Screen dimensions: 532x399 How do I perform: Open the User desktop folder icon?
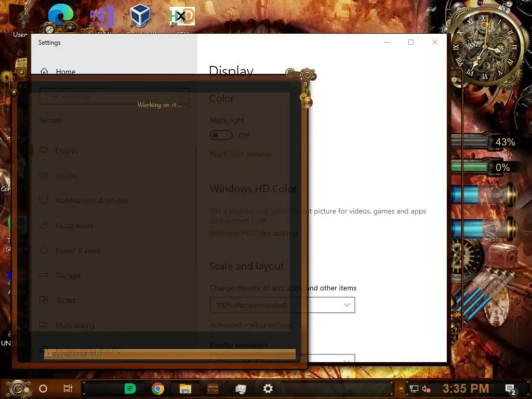coord(20,20)
